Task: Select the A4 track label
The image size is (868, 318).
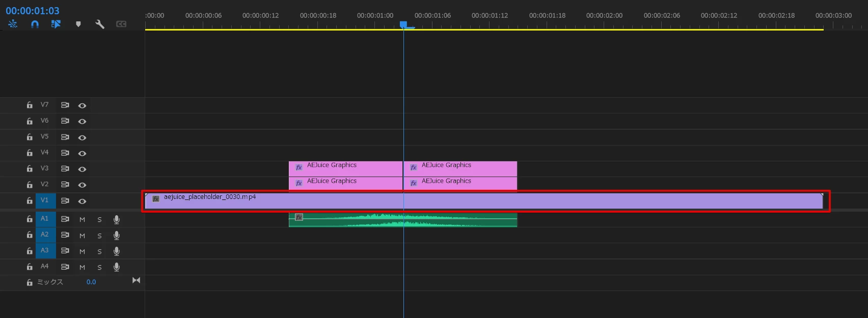Action: [x=45, y=266]
